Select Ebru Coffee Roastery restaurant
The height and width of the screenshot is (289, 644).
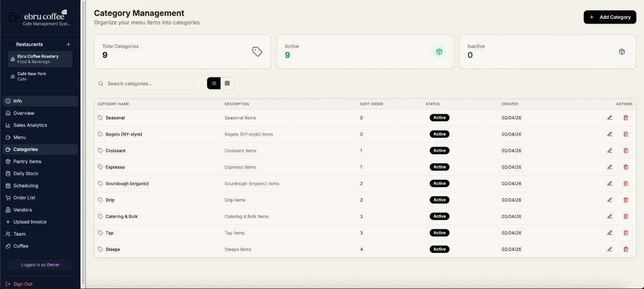40,59
